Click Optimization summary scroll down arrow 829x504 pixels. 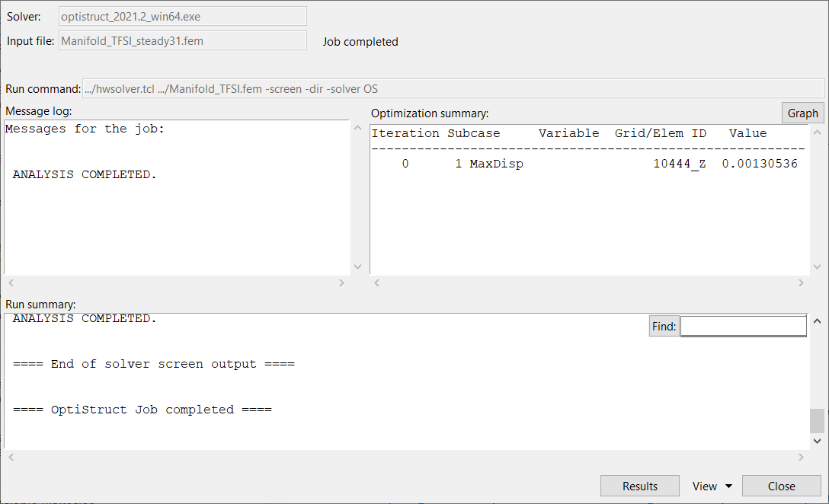[x=818, y=267]
